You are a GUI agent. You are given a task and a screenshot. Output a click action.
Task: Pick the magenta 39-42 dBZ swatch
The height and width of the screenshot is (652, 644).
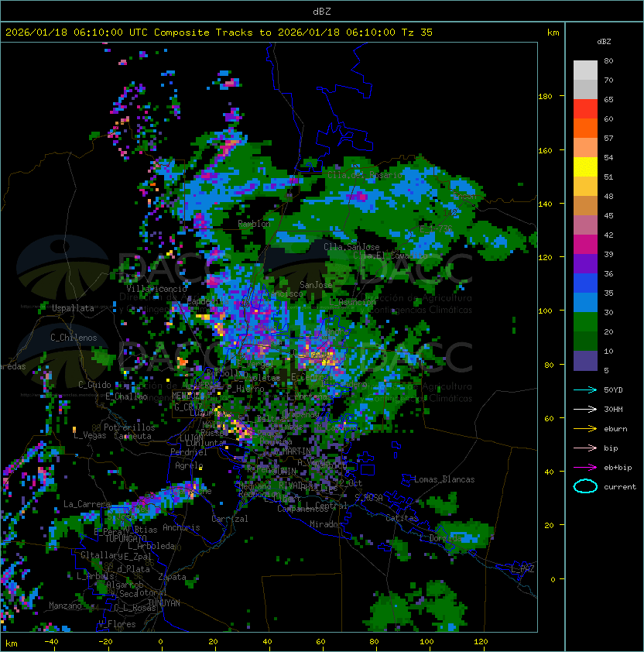tap(585, 245)
